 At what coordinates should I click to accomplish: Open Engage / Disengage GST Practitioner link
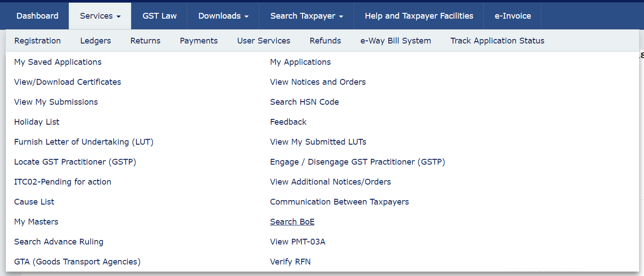(x=358, y=162)
